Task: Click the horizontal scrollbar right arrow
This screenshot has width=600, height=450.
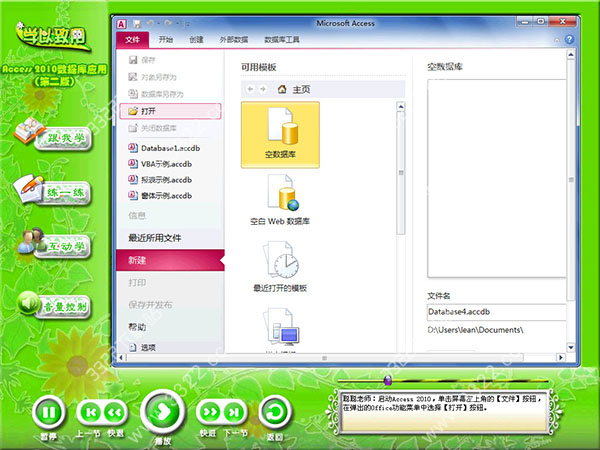Action: (561, 357)
